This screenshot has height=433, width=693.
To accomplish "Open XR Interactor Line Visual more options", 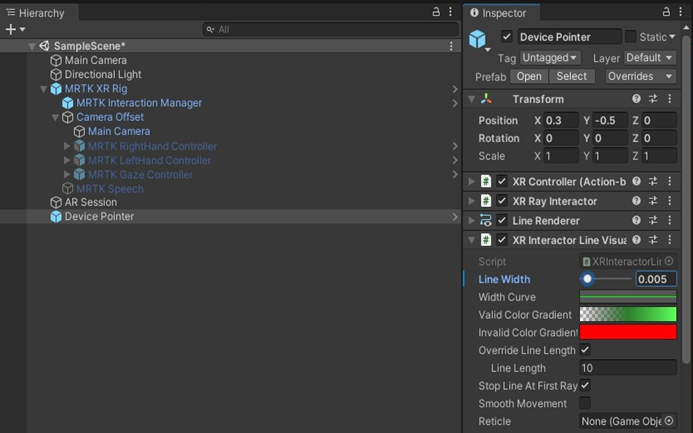I will pos(670,239).
